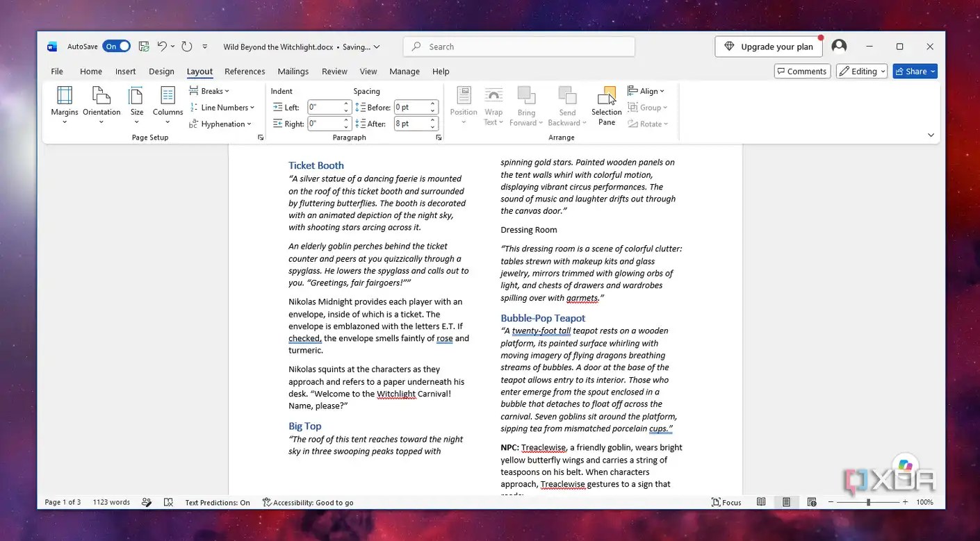The width and height of the screenshot is (980, 541).
Task: Open the Mailings tab
Action: click(293, 72)
